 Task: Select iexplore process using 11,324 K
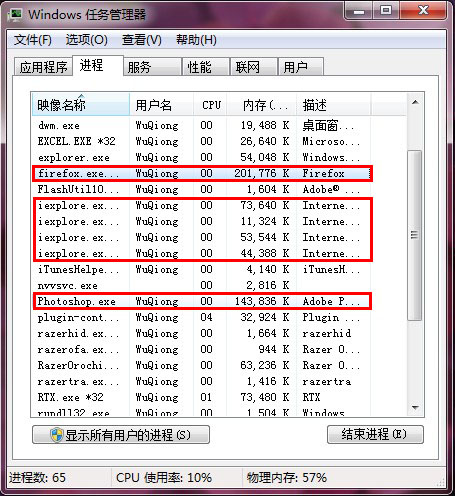pos(202,221)
